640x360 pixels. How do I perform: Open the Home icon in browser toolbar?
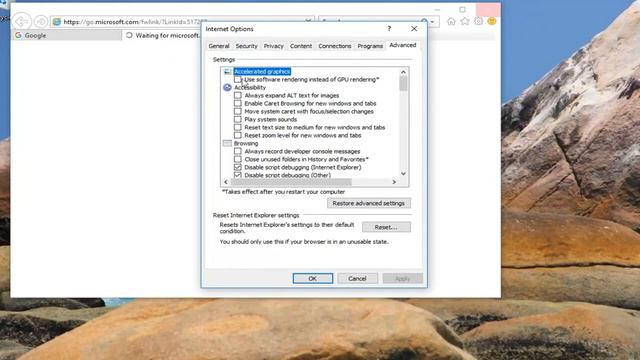coord(451,21)
